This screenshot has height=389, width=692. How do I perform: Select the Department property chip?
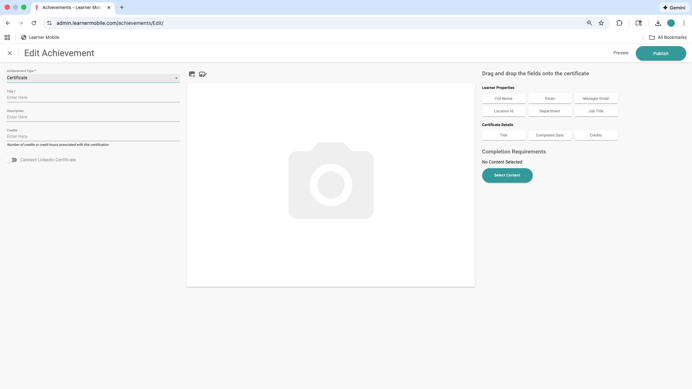[x=549, y=111]
